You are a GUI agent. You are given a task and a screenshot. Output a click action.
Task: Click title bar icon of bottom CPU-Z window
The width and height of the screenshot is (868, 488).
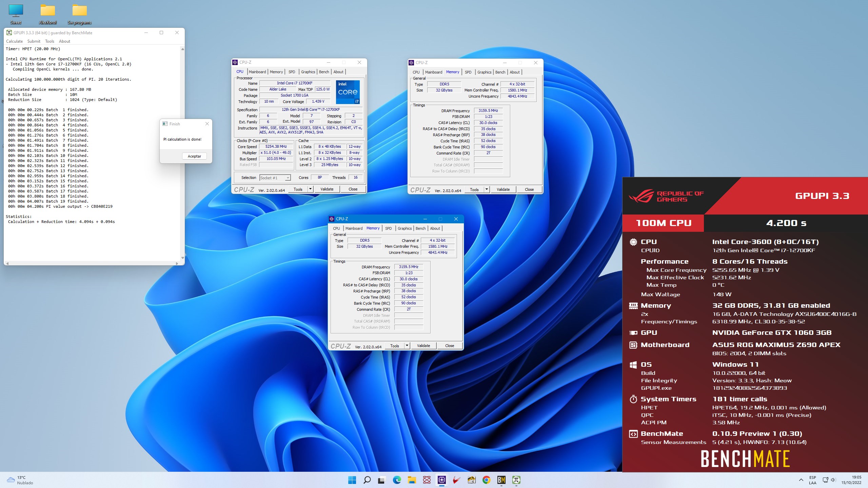[x=332, y=219]
